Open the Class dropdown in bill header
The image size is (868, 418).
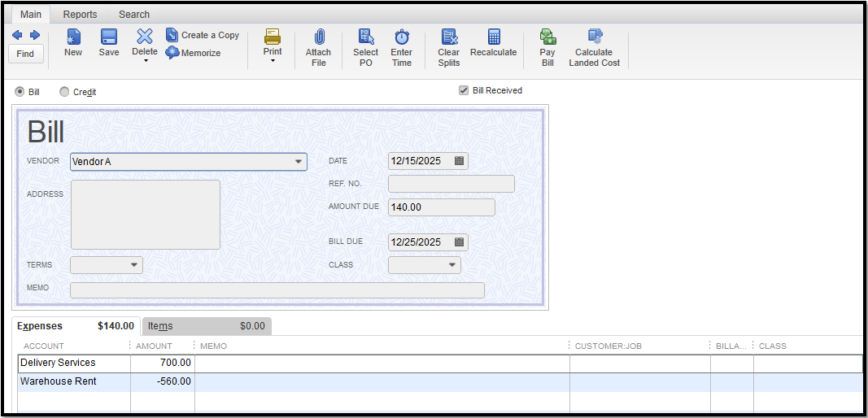coord(451,265)
